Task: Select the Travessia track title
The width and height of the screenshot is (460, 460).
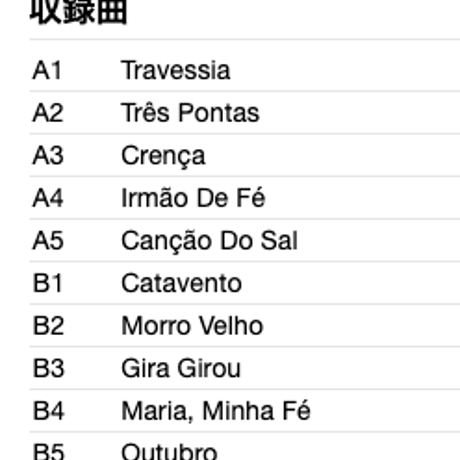Action: [176, 70]
